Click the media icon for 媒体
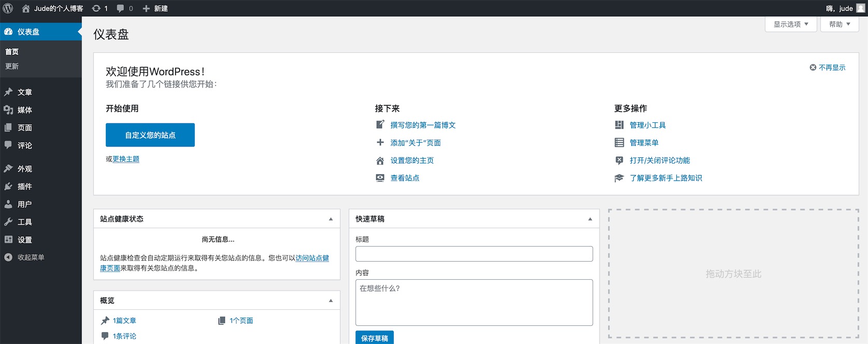 tap(8, 110)
